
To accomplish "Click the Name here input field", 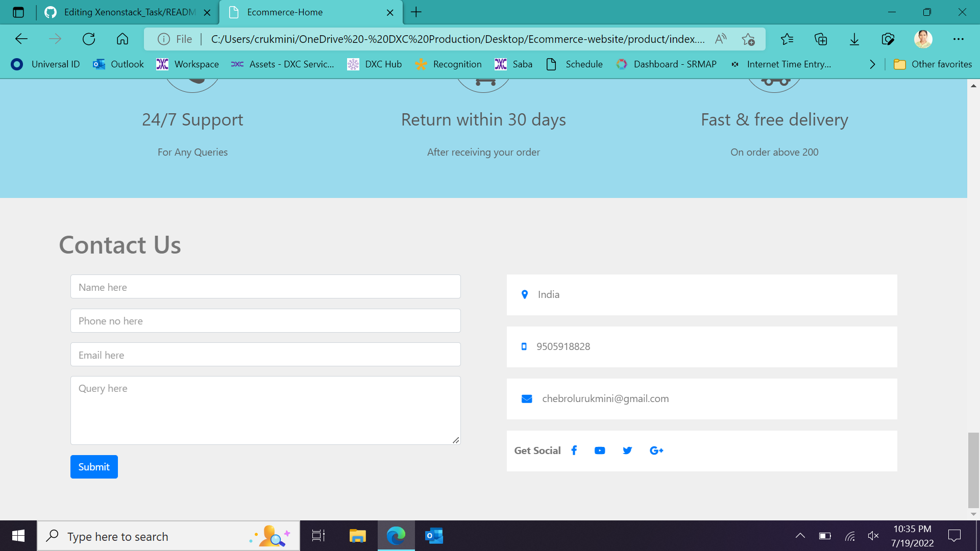I will click(x=265, y=286).
